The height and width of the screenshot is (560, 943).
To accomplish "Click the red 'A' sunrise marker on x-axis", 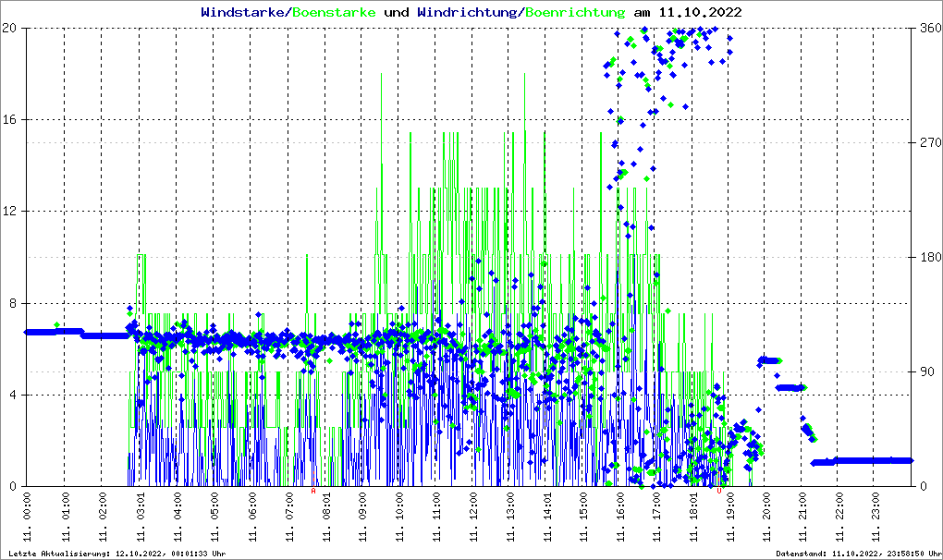I will (x=312, y=491).
